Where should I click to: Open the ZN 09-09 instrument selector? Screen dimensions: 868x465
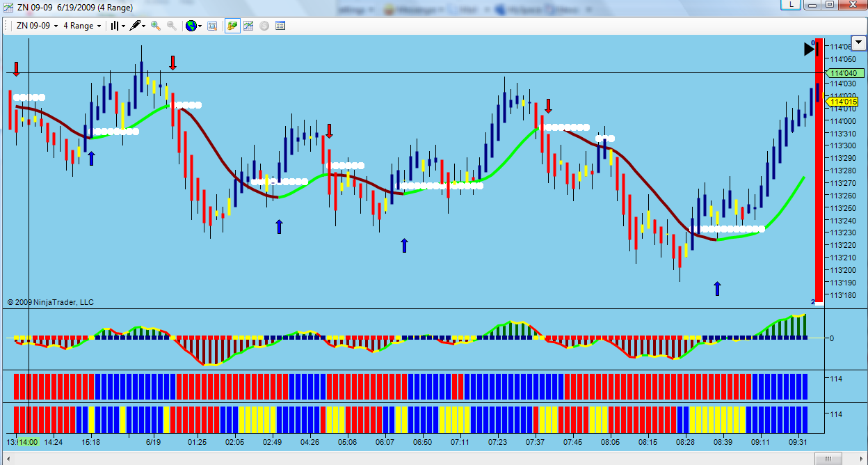pos(36,26)
